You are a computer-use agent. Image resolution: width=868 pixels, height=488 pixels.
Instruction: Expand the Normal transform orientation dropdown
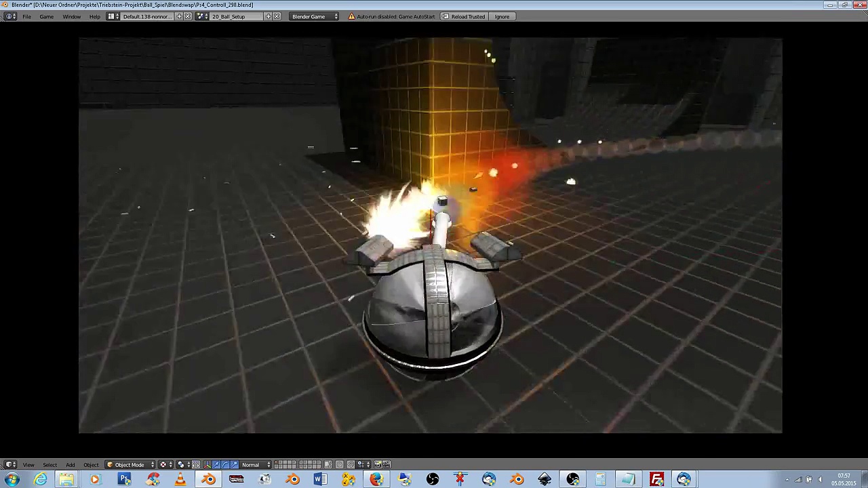click(256, 465)
